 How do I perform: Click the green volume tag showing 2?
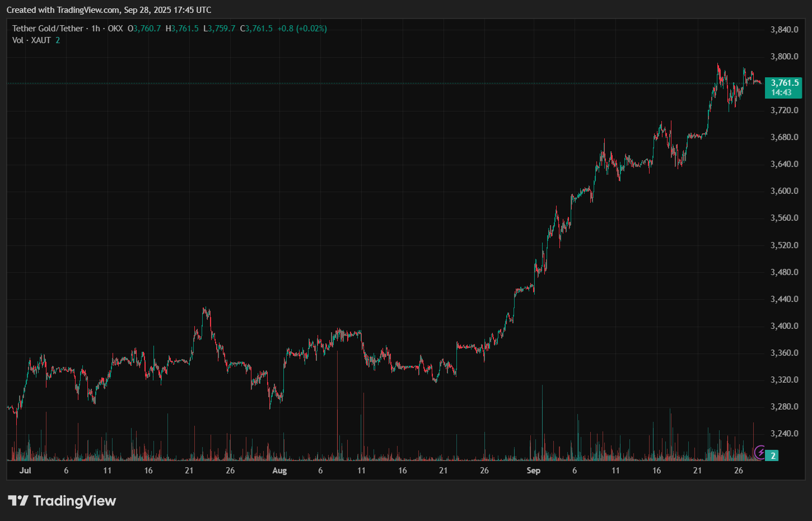click(x=773, y=455)
